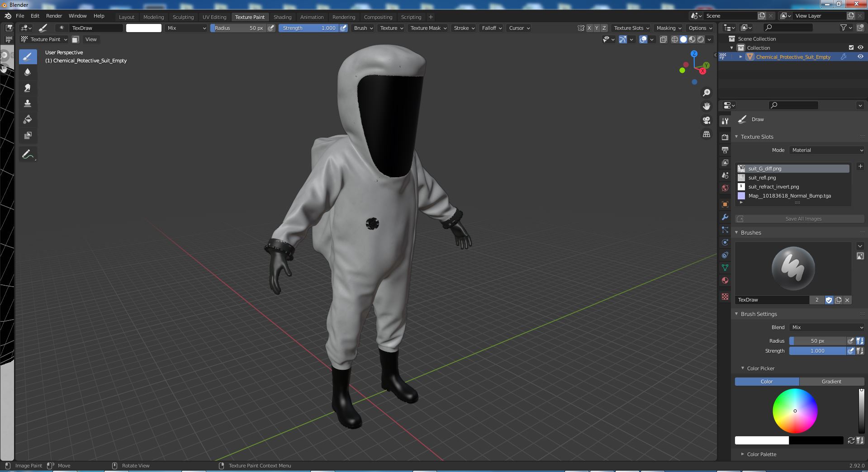Switch color picker to Gradient

[831, 382]
